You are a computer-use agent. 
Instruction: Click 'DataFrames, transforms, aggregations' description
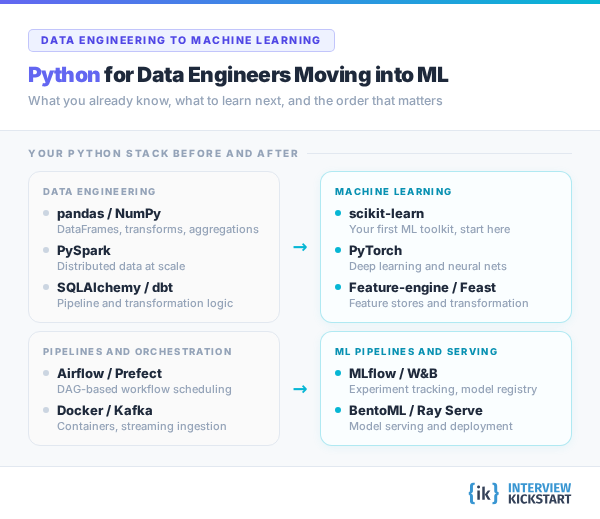(158, 229)
